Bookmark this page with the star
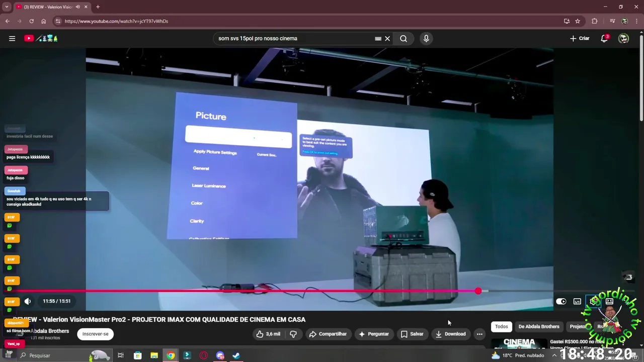The image size is (644, 362). (x=578, y=21)
